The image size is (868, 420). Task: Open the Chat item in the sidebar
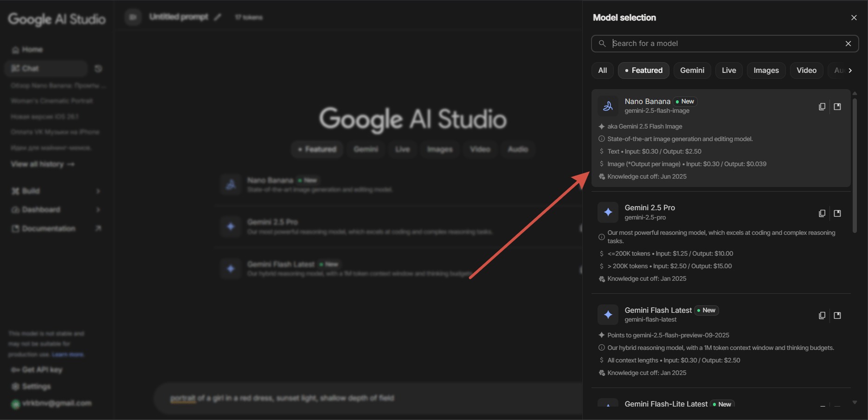pos(46,69)
